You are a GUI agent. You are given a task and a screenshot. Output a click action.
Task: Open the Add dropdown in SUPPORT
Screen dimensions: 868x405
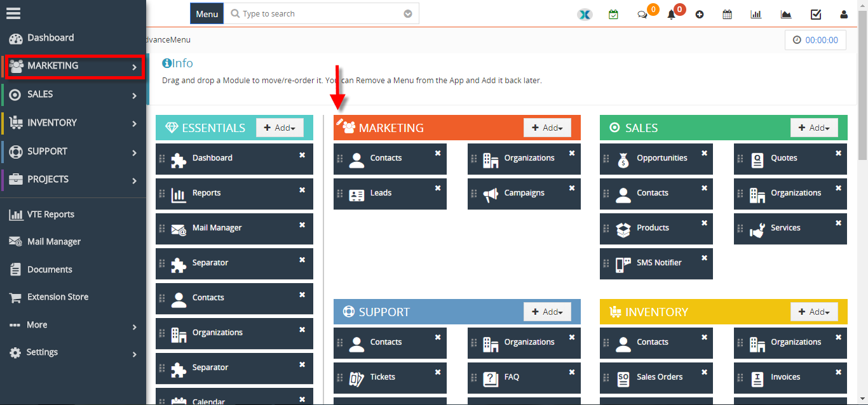[x=547, y=312]
